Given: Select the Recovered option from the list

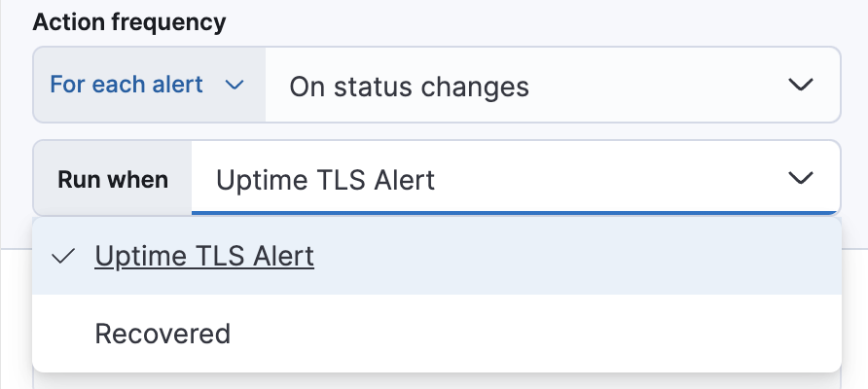Looking at the screenshot, I should 163,334.
